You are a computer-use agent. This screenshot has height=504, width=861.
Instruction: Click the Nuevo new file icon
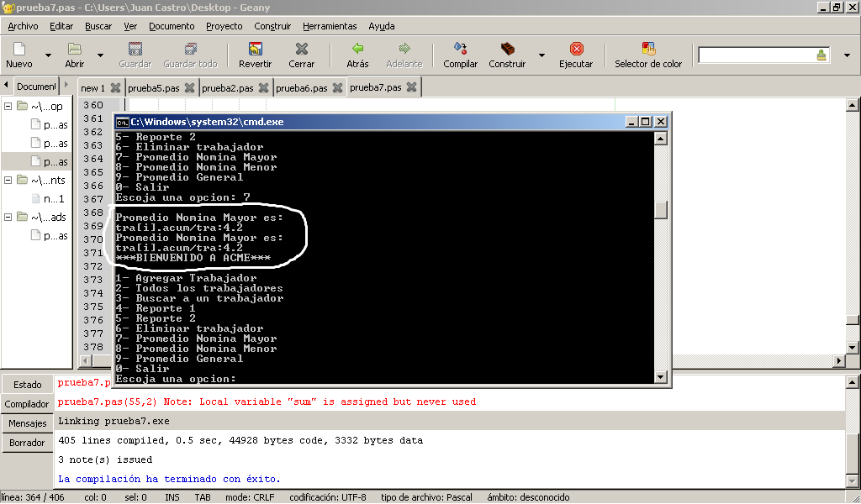(x=19, y=49)
